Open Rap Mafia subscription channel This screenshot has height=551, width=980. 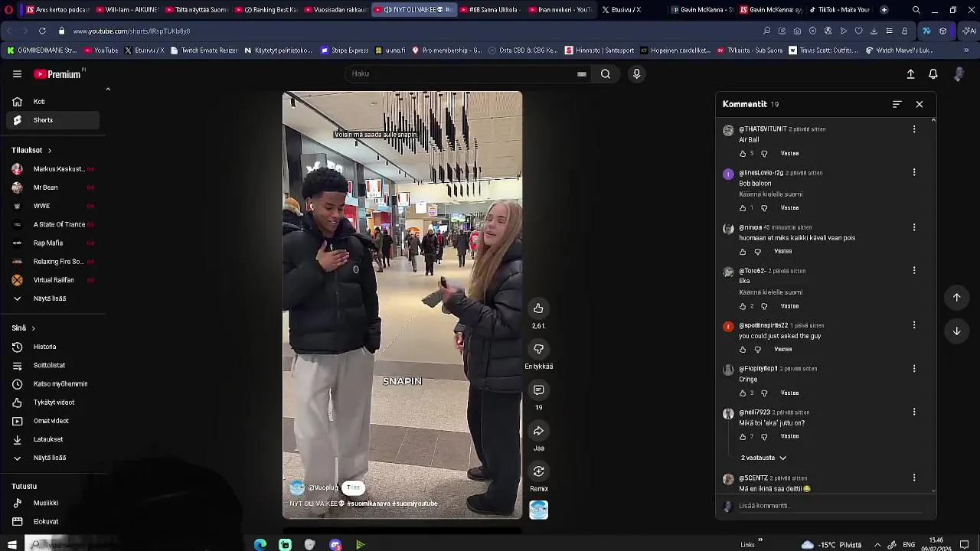tap(47, 243)
